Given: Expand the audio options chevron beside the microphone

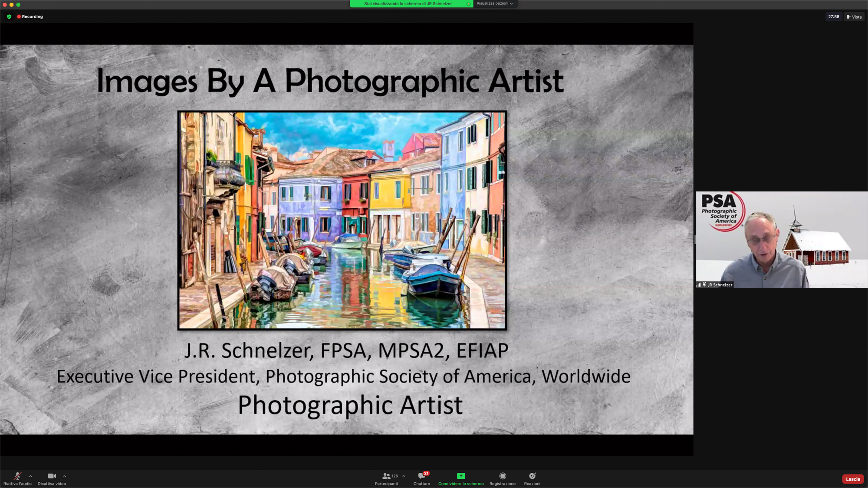Looking at the screenshot, I should tap(30, 476).
